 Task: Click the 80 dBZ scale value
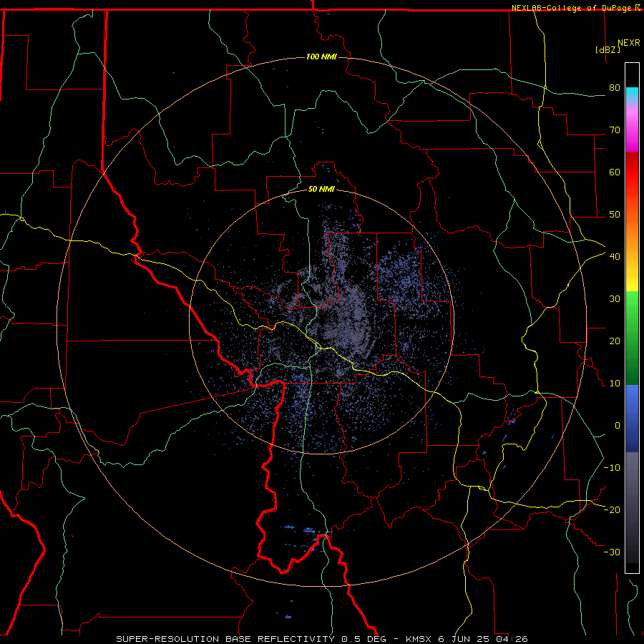(x=615, y=87)
